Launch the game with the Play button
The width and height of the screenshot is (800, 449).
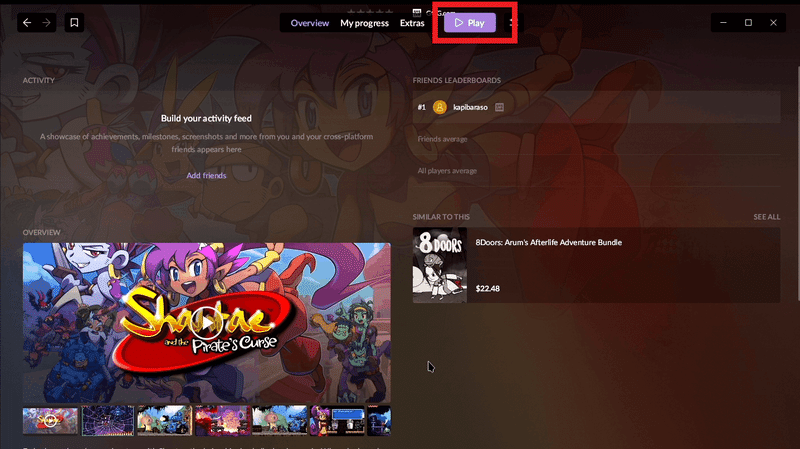469,22
